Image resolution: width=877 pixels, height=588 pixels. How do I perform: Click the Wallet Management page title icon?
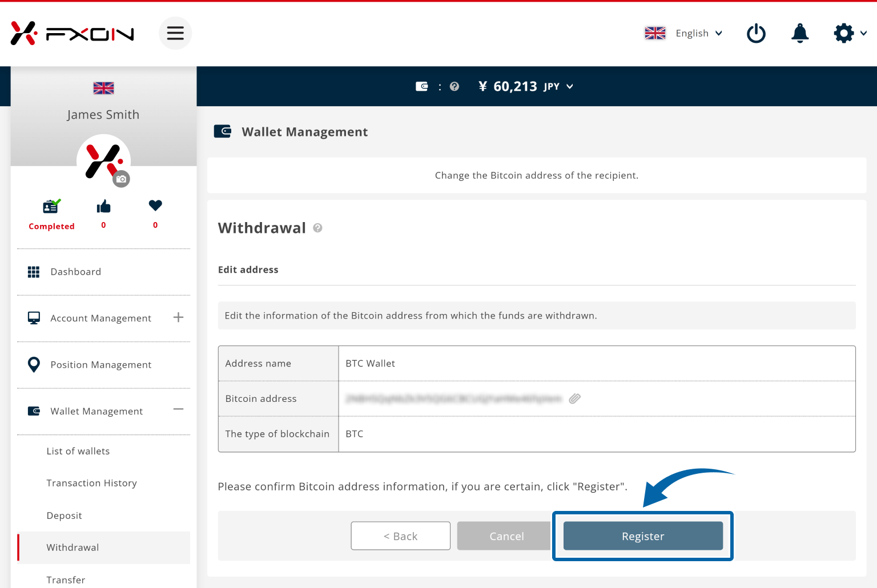pyautogui.click(x=223, y=131)
